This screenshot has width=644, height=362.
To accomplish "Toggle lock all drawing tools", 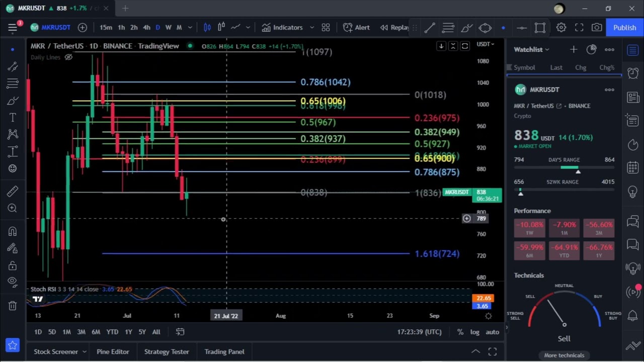I will point(13,265).
